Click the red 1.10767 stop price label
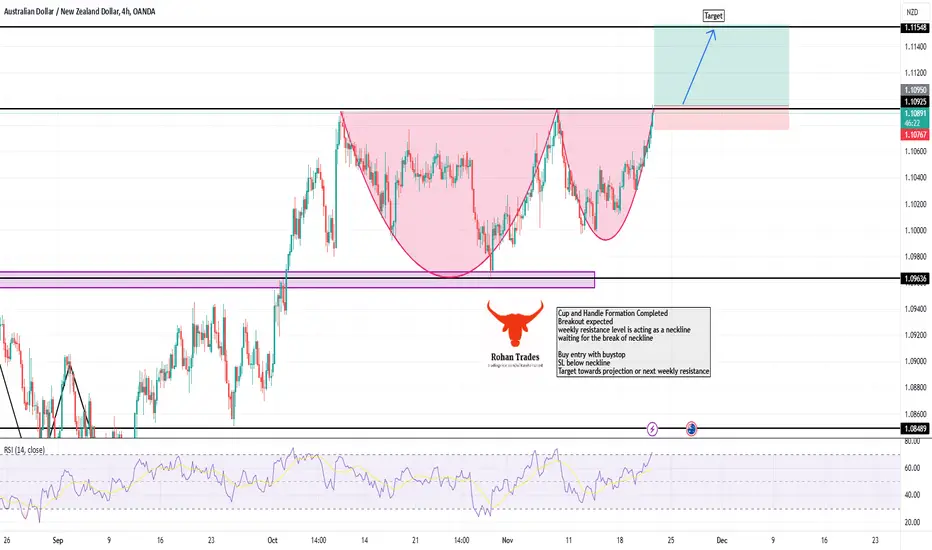932x550 pixels. [915, 135]
